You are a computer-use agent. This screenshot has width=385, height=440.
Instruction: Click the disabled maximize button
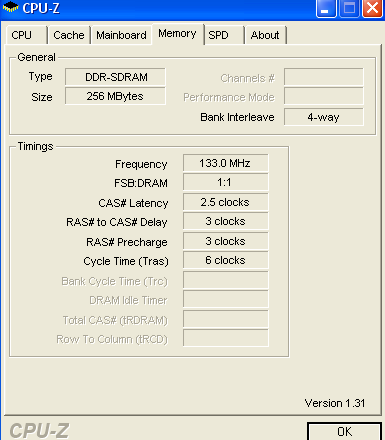(x=349, y=8)
